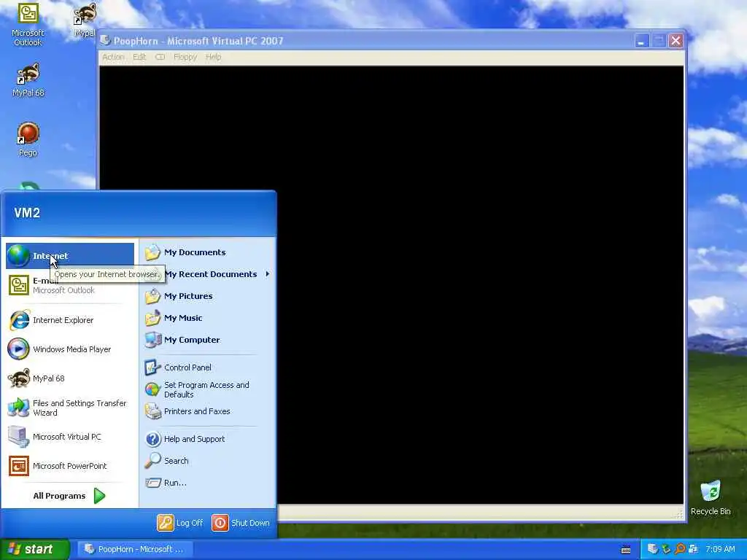
Task: Open Floppy menu in Virtual PC window
Action: point(185,57)
